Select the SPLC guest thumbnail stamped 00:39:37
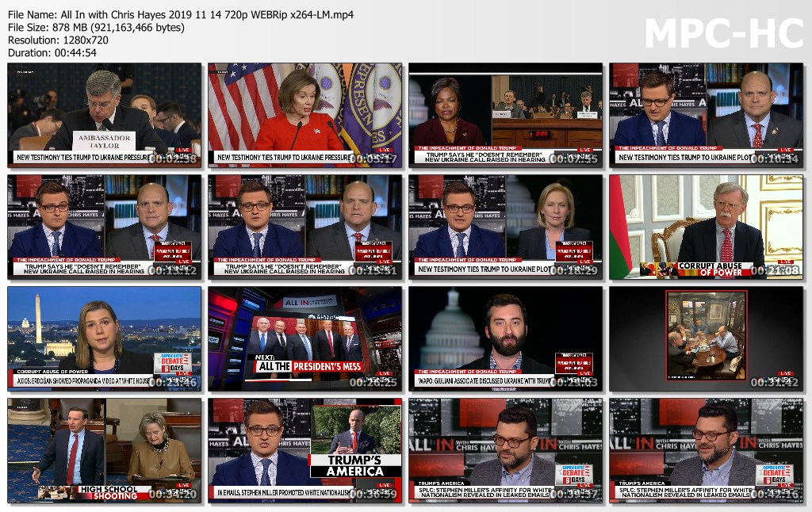The width and height of the screenshot is (812, 512). [x=505, y=450]
